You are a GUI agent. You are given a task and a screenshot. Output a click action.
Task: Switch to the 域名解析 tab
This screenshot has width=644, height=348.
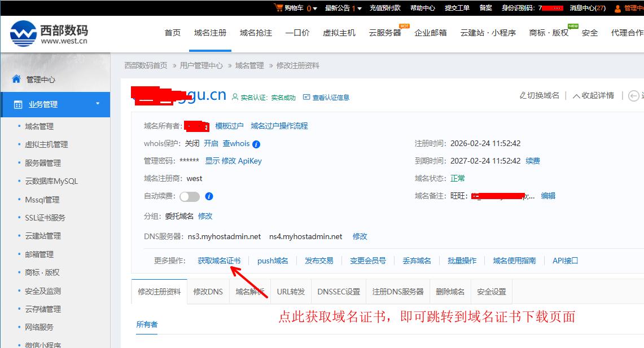249,291
